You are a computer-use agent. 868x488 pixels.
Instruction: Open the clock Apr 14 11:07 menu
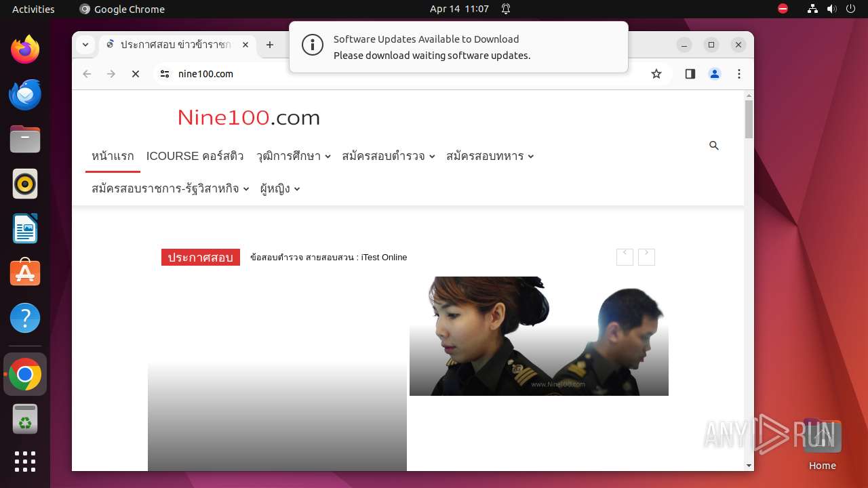[x=459, y=9]
